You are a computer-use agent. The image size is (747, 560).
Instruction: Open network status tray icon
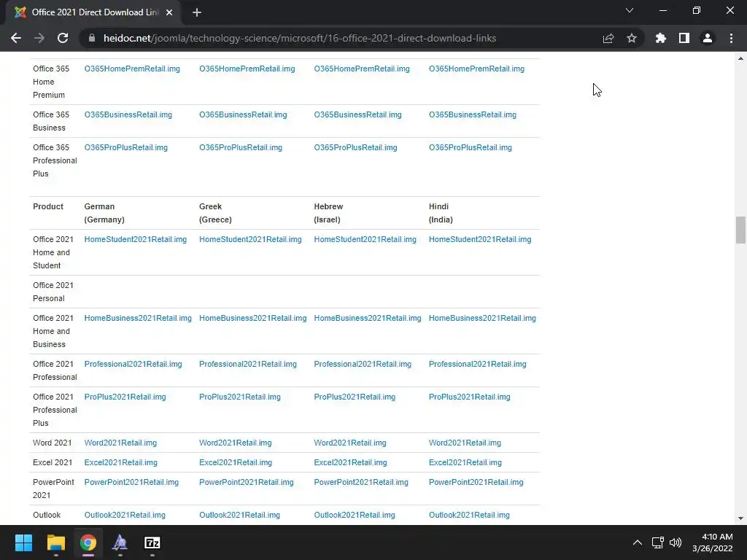pos(658,542)
